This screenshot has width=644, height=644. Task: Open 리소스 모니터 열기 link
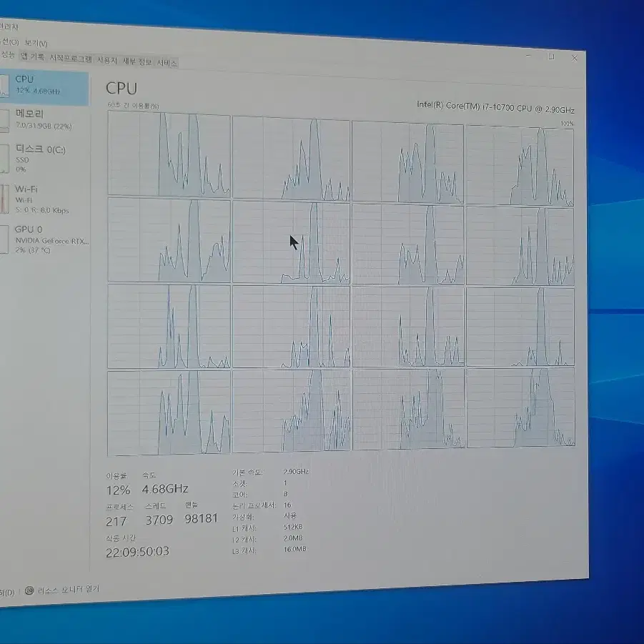coord(68,590)
